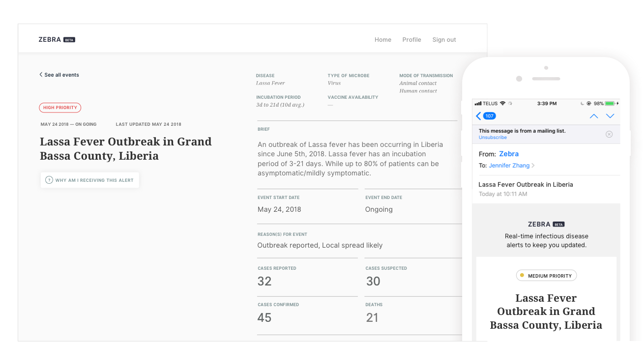Screen dimensions: 644x342
Task: Click the Sign out link
Action: [444, 40]
